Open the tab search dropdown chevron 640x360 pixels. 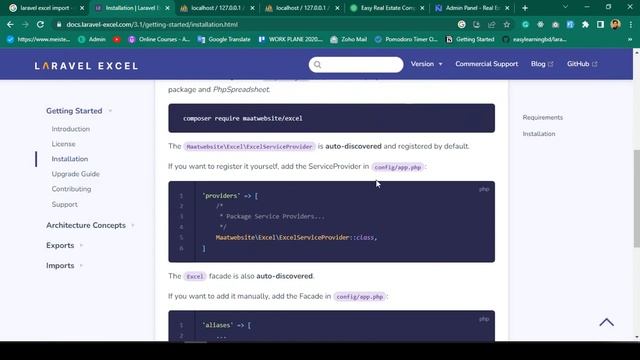565,7
